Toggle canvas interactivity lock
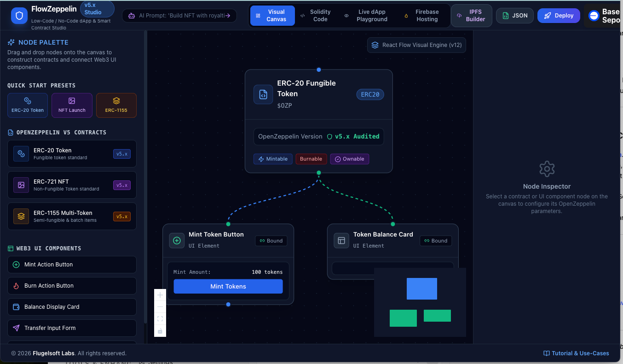This screenshot has height=364, width=623. pos(160,331)
